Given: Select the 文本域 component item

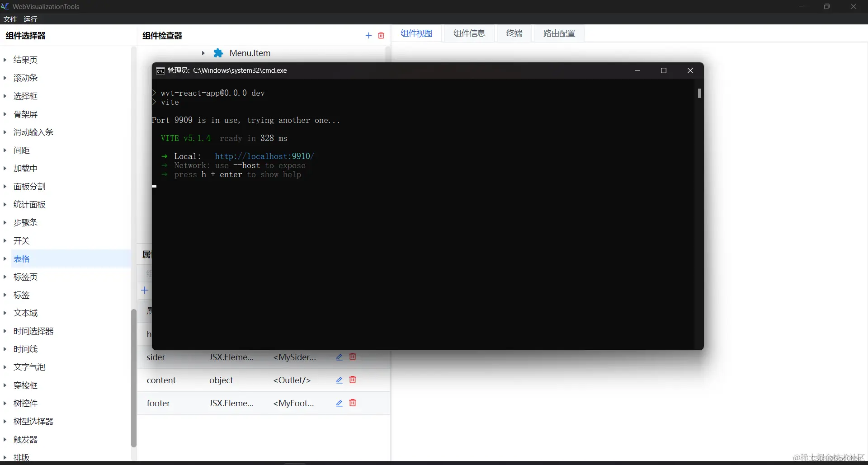Looking at the screenshot, I should pyautogui.click(x=25, y=313).
